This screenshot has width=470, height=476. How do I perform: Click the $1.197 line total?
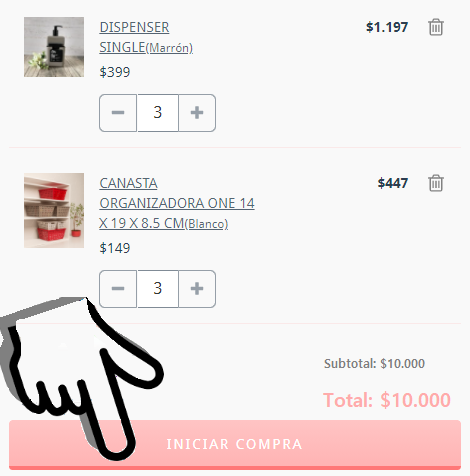387,27
